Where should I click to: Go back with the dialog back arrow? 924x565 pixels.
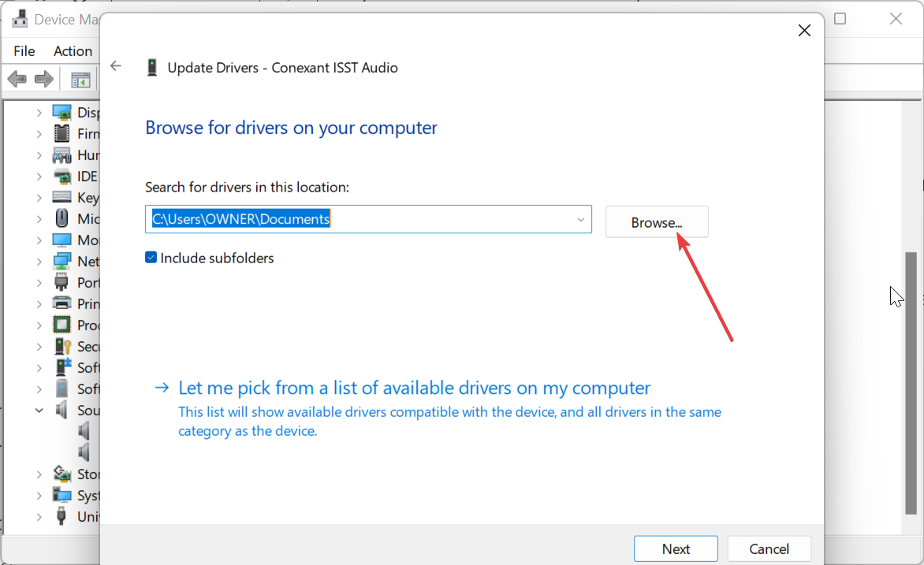(x=116, y=66)
